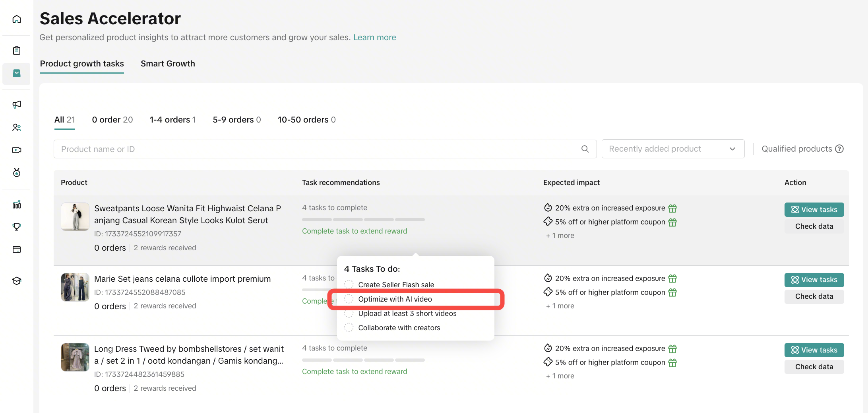Switch to the Smart Growth tab
Screen dimensions: 868x413
[168, 64]
